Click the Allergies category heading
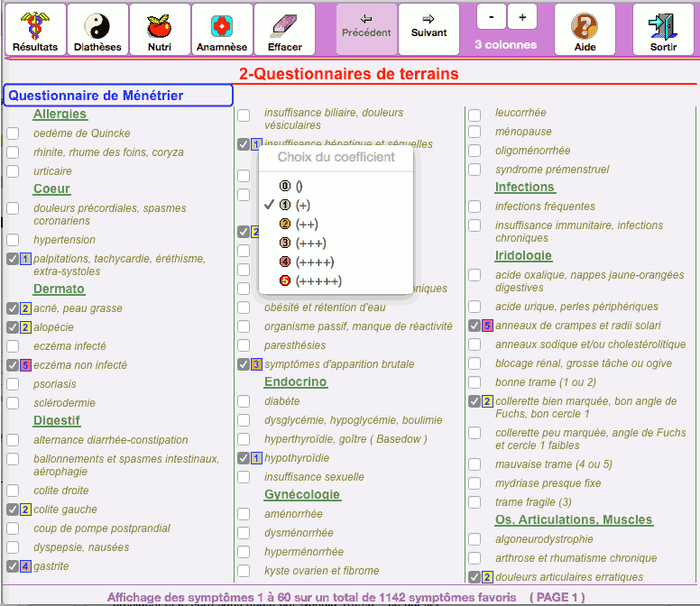700x606 pixels. (60, 115)
